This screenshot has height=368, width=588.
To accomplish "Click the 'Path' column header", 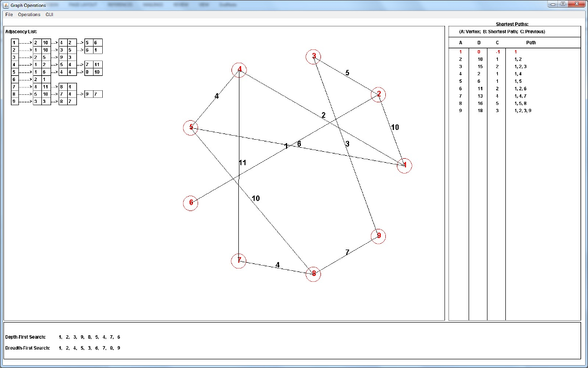I will pos(531,43).
